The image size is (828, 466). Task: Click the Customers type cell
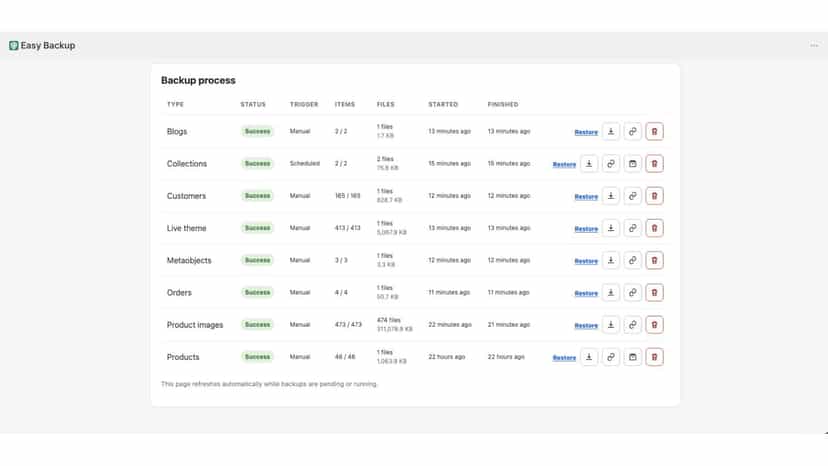pyautogui.click(x=186, y=196)
